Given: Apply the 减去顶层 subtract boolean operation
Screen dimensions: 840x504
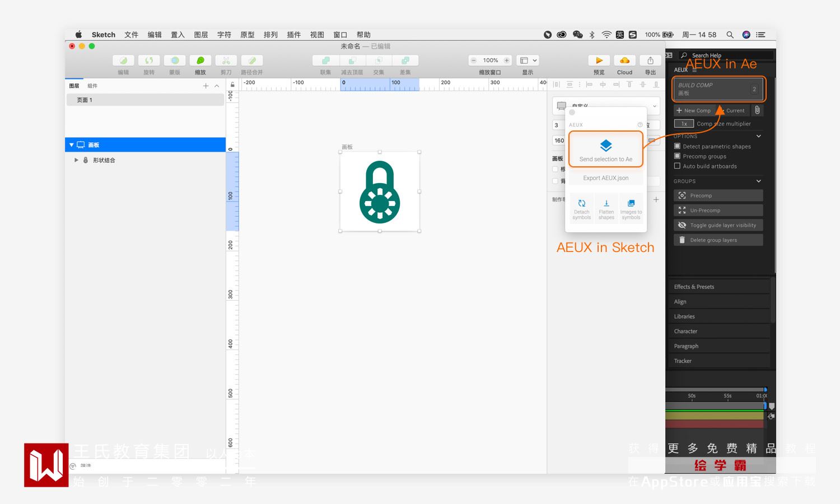Looking at the screenshot, I should point(352,60).
